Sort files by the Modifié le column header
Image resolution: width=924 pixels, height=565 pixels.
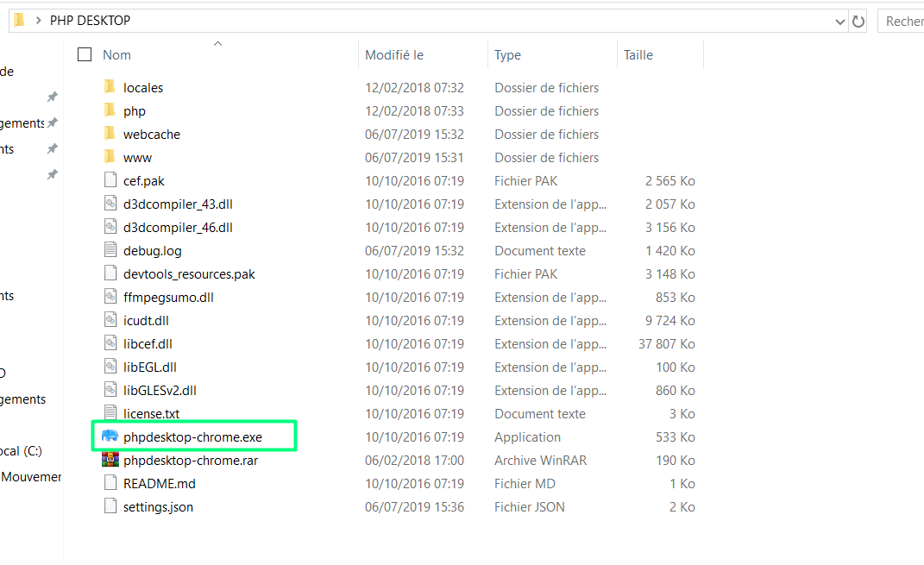pos(394,53)
